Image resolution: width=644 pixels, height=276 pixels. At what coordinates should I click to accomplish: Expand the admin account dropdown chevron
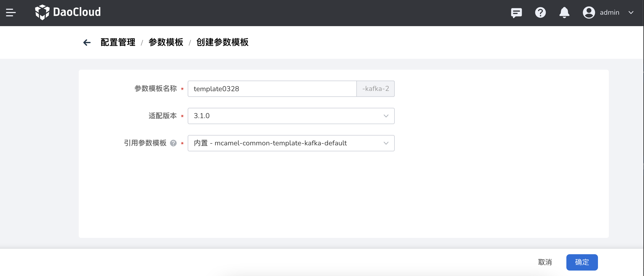click(x=631, y=13)
